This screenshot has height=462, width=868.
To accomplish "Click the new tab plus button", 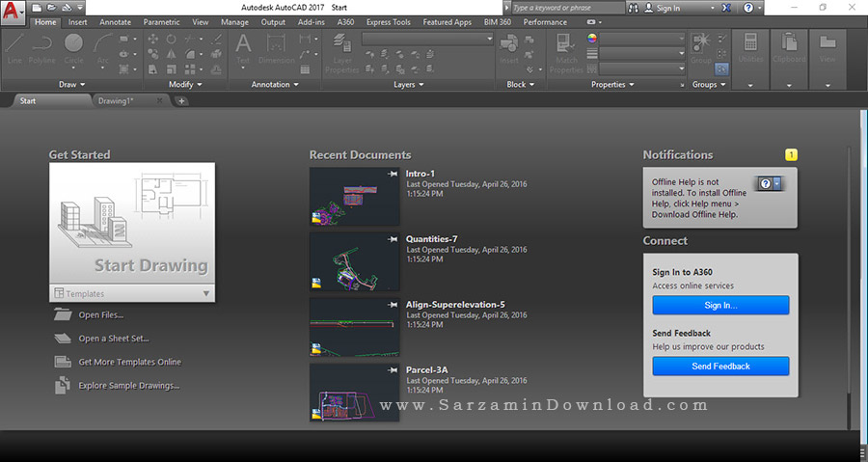I will coord(181,100).
